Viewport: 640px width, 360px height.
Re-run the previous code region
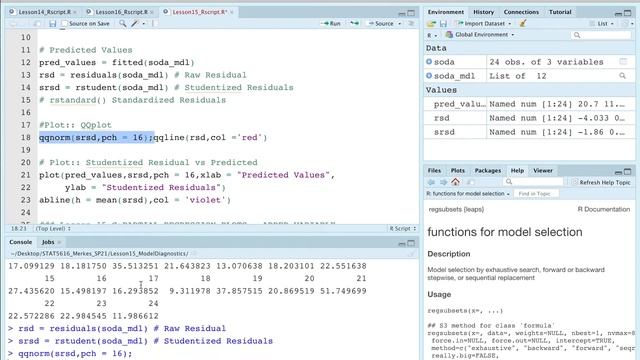point(354,24)
